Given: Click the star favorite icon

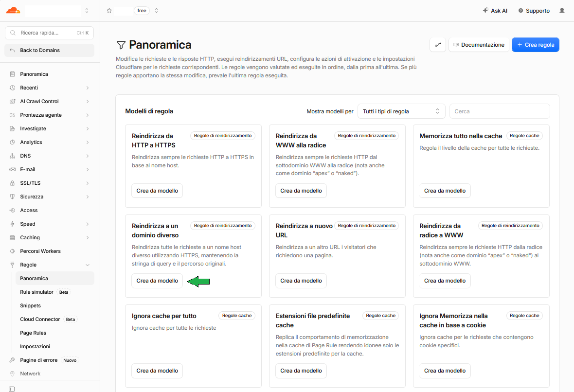Looking at the screenshot, I should click(x=109, y=11).
